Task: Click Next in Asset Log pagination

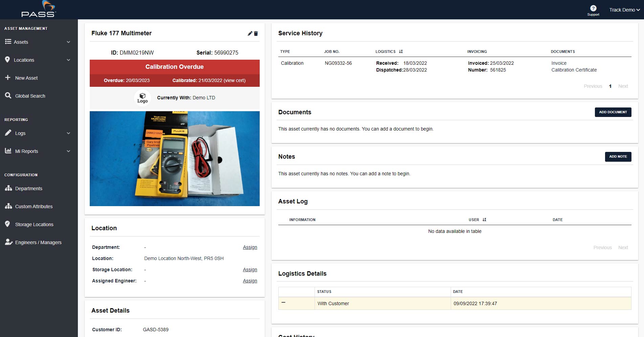Action: (x=623, y=247)
